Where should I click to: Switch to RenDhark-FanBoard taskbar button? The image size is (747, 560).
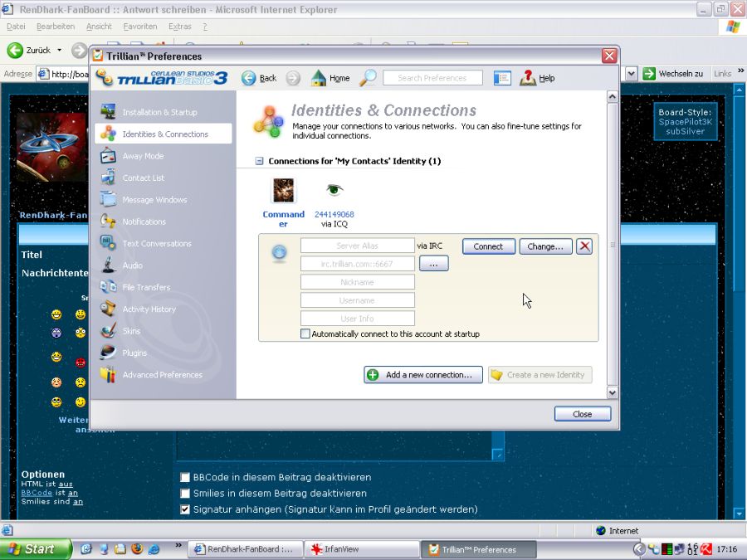pyautogui.click(x=247, y=549)
